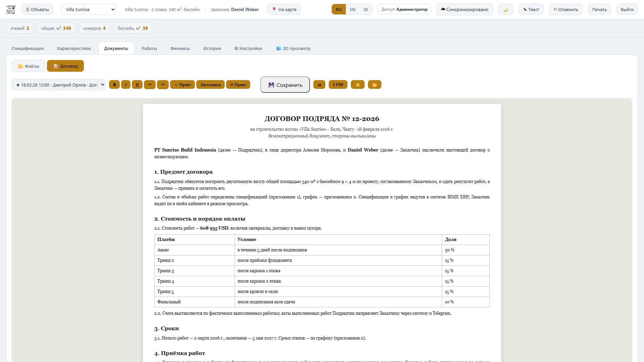Apply italic formatting with the I button
644x362 pixels.
click(126, 85)
